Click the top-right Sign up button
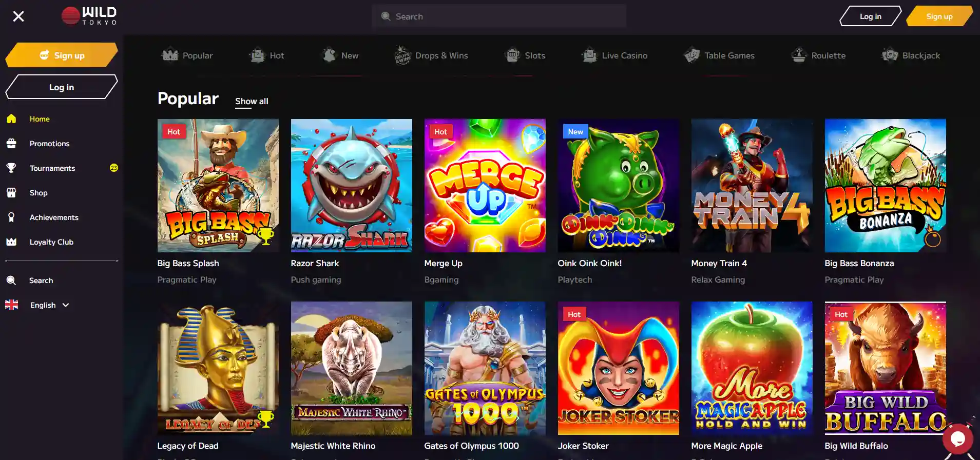Screen dimensions: 980x460 (939, 16)
